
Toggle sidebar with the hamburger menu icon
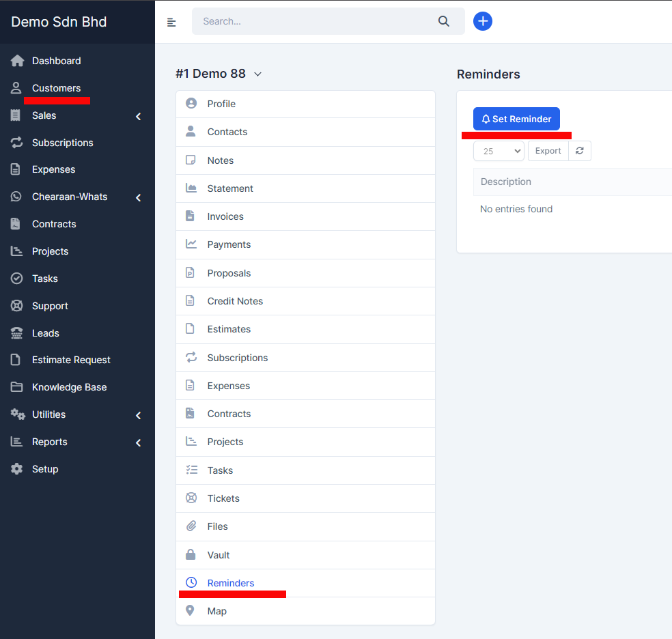[171, 22]
